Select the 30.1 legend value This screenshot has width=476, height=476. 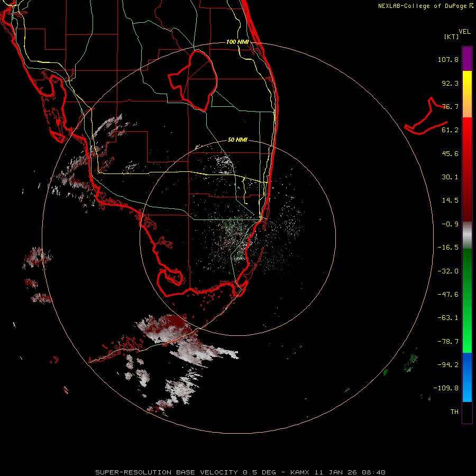coord(450,177)
